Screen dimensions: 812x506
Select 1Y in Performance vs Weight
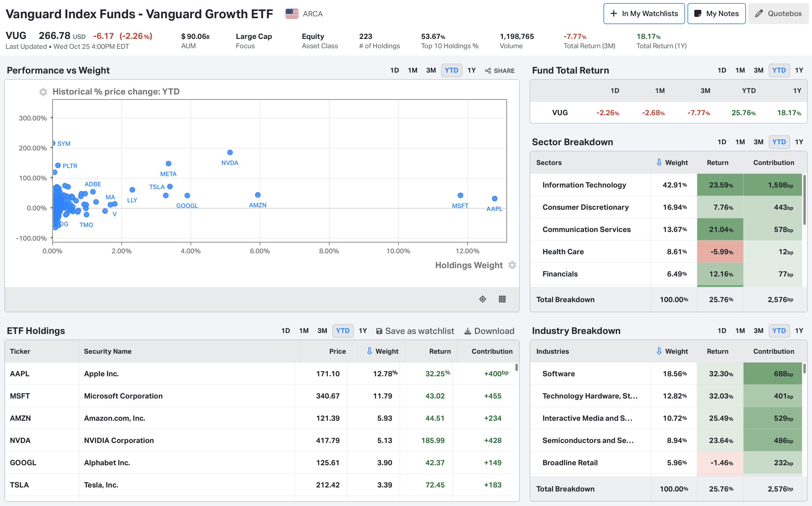click(471, 70)
